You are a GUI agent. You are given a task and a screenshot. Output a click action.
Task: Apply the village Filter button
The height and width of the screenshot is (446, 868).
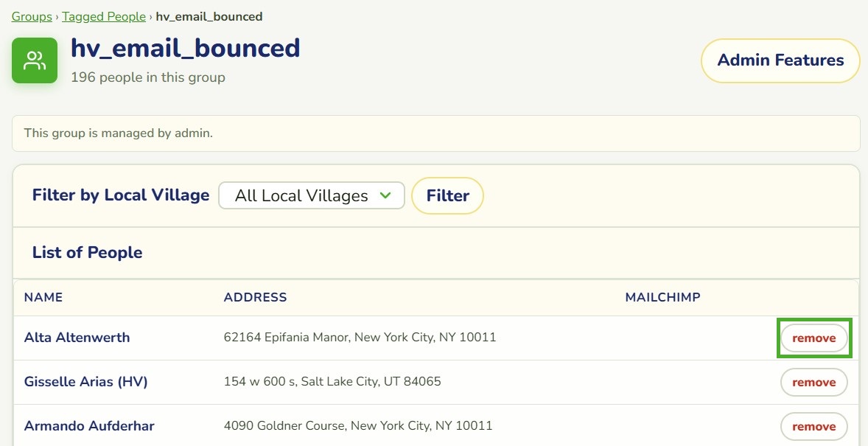pos(448,195)
